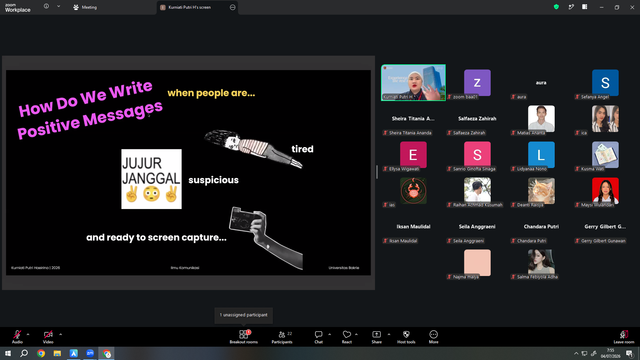Select the Chandara Putri tile

pos(541,227)
